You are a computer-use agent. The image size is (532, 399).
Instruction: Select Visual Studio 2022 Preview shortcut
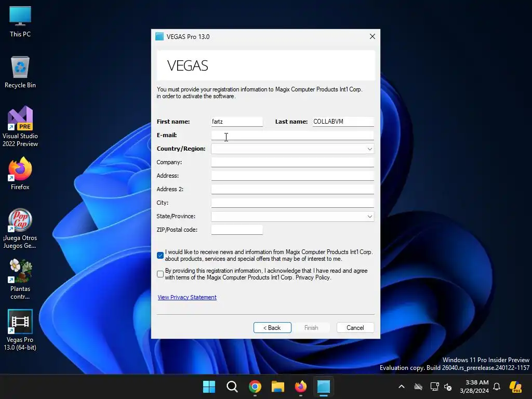pos(20,127)
